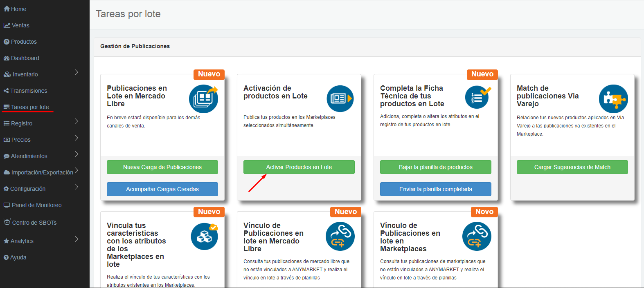
Task: Click the Activación de productos en Lote card icon
Action: (x=340, y=98)
